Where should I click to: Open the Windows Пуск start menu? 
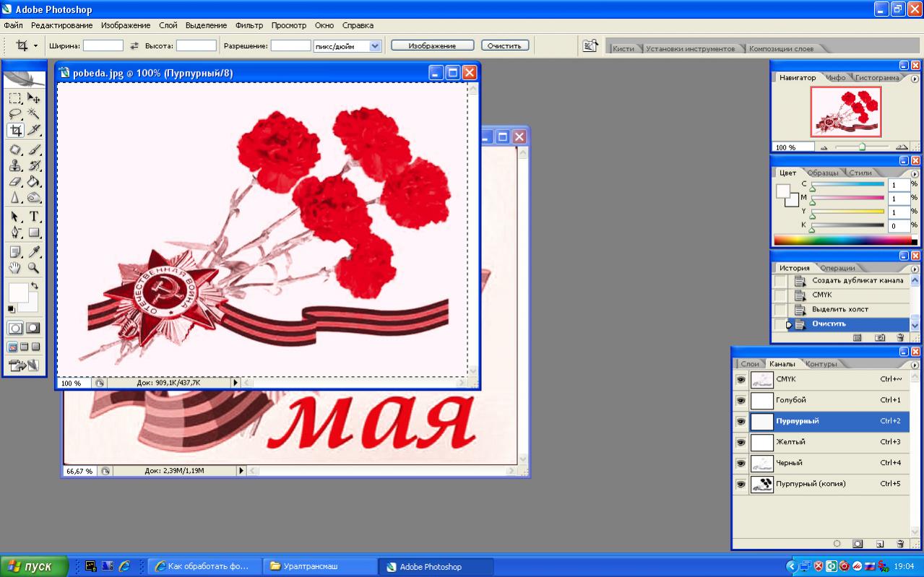34,567
